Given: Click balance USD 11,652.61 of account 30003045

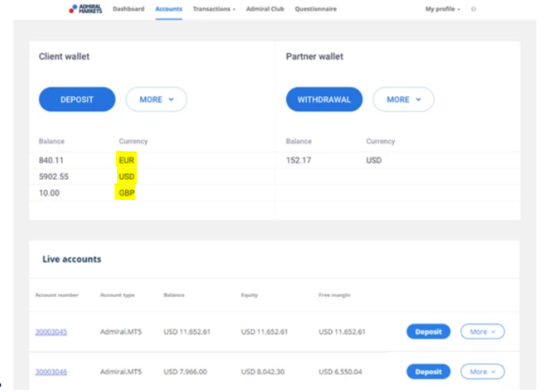Looking at the screenshot, I should [187, 332].
